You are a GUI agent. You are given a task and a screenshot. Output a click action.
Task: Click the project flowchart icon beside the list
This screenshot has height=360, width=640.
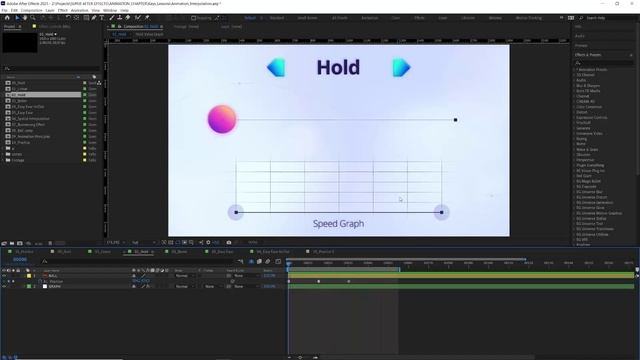click(99, 83)
